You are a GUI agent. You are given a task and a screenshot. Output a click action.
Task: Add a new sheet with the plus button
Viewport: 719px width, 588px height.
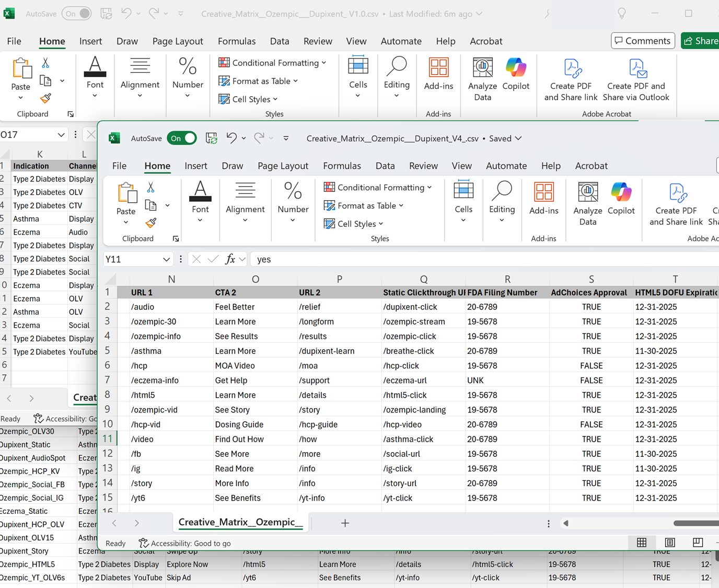tap(345, 523)
